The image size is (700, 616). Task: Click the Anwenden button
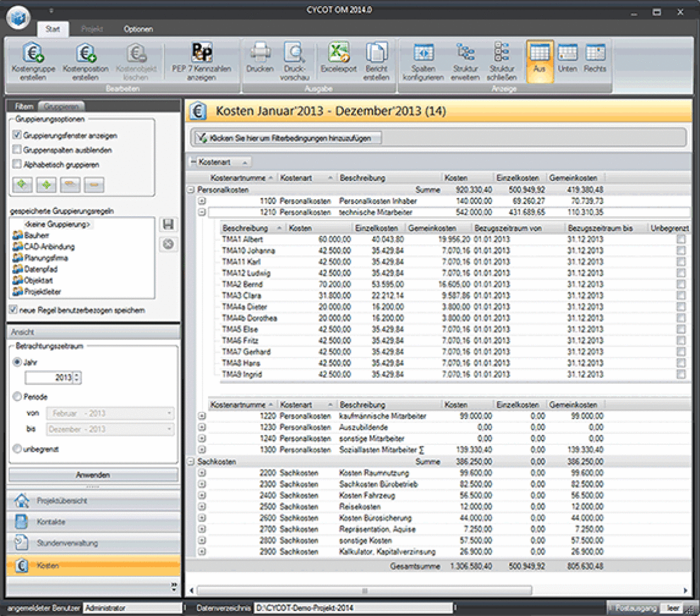[x=93, y=475]
